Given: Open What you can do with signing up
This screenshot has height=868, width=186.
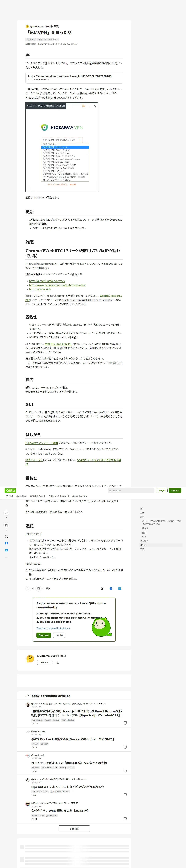Looking at the screenshot, I should [x=53, y=628].
